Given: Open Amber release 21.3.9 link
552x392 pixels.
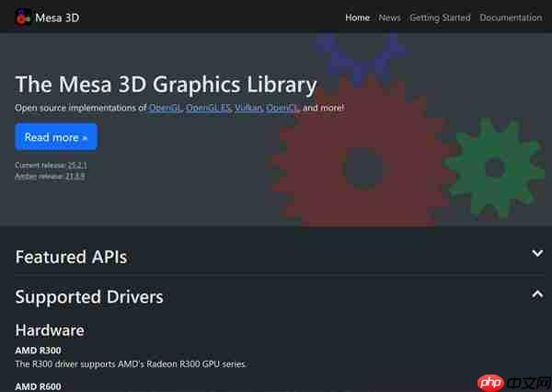Looking at the screenshot, I should pyautogui.click(x=75, y=176).
